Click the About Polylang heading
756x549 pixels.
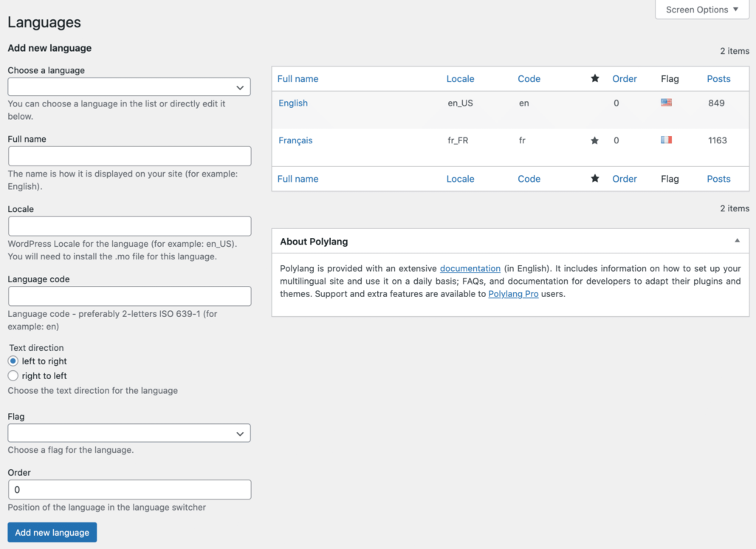pos(313,241)
